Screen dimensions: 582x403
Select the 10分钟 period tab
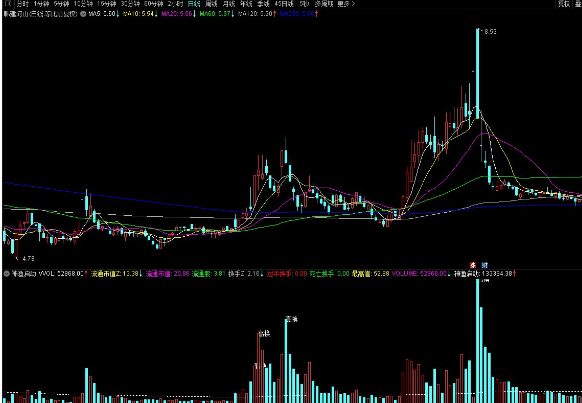pos(83,4)
